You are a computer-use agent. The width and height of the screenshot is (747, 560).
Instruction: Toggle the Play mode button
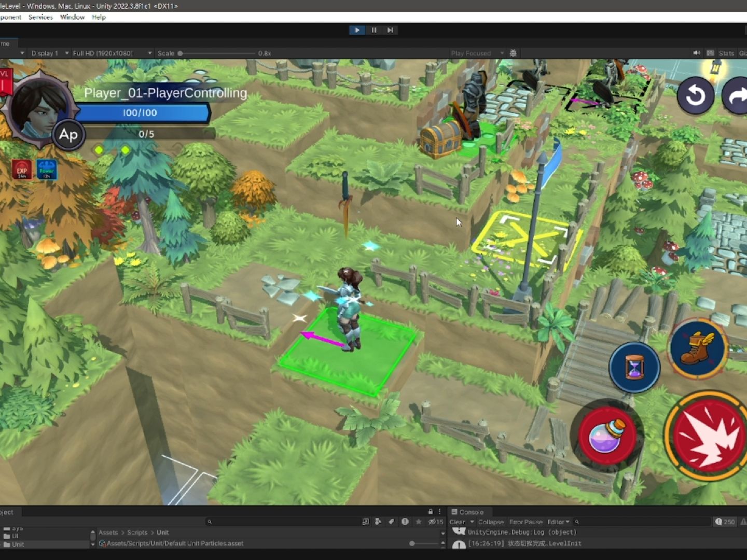[x=357, y=30]
